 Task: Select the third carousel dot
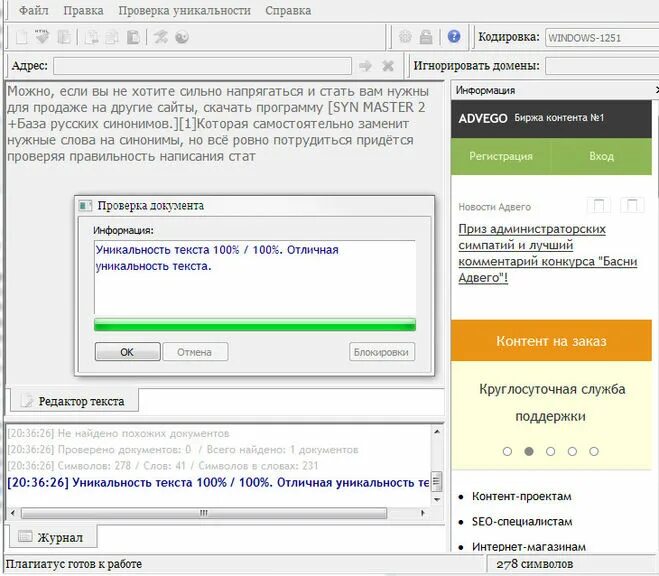[x=551, y=451]
